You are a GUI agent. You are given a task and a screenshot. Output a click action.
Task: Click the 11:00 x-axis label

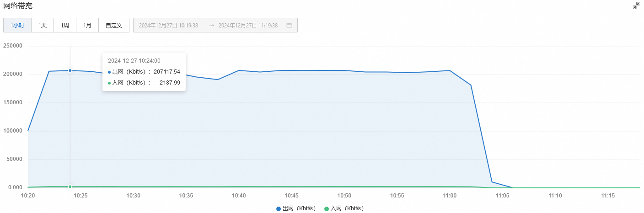pos(450,196)
